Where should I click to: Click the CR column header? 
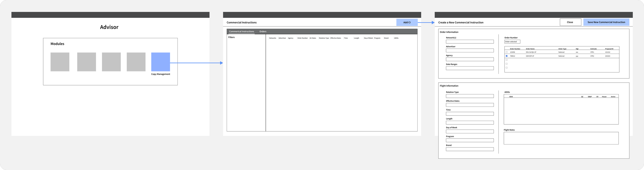[597, 97]
